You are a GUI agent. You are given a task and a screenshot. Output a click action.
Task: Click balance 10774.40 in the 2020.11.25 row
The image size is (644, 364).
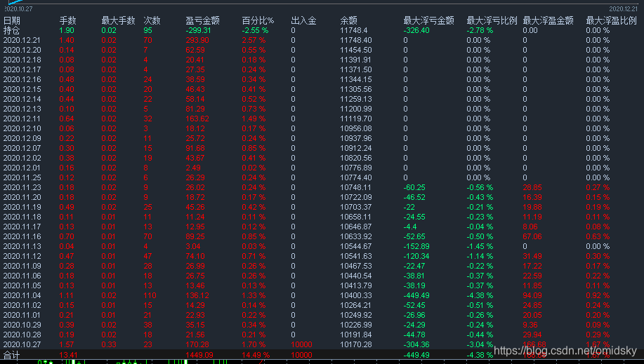click(355, 177)
